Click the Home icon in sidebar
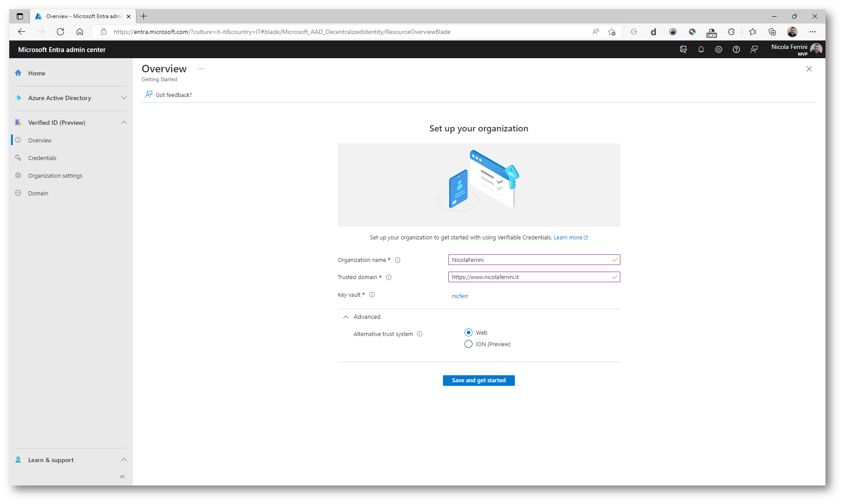Viewport: 844px width, 504px height. click(x=18, y=73)
